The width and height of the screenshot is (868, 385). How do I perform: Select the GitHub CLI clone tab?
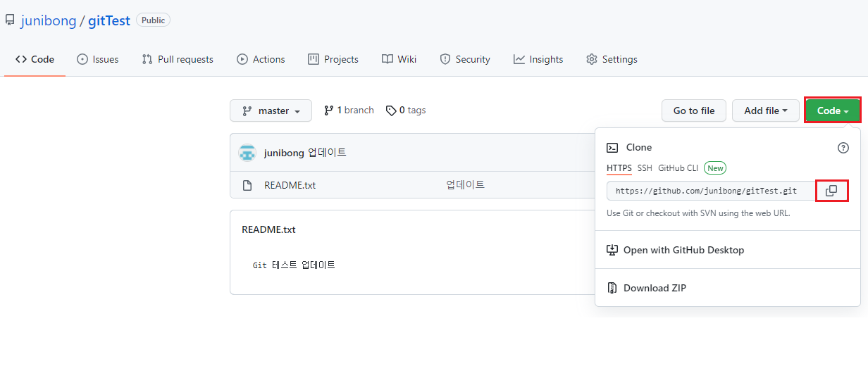pos(678,168)
